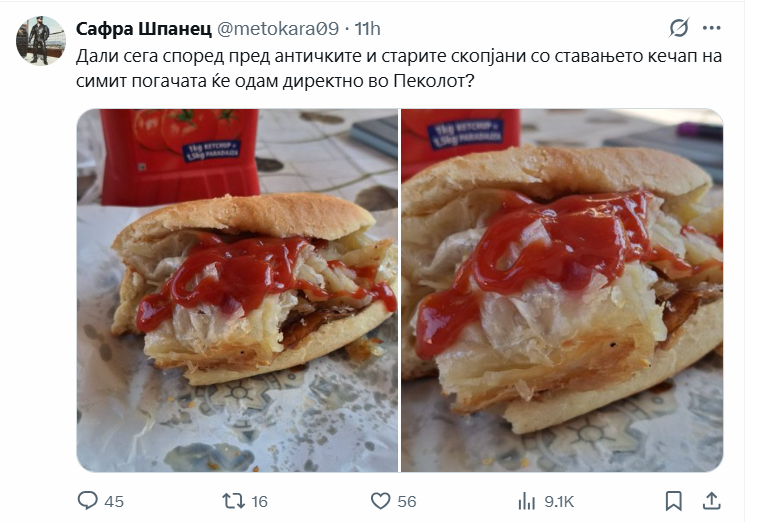Click the share upload arrow icon
The width and height of the screenshot is (758, 522).
[712, 501]
